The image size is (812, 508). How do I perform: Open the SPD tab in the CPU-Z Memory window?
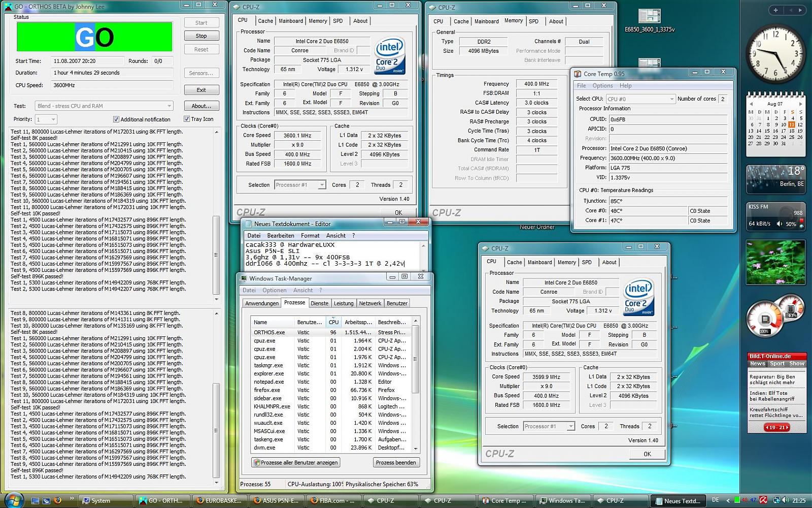(533, 21)
